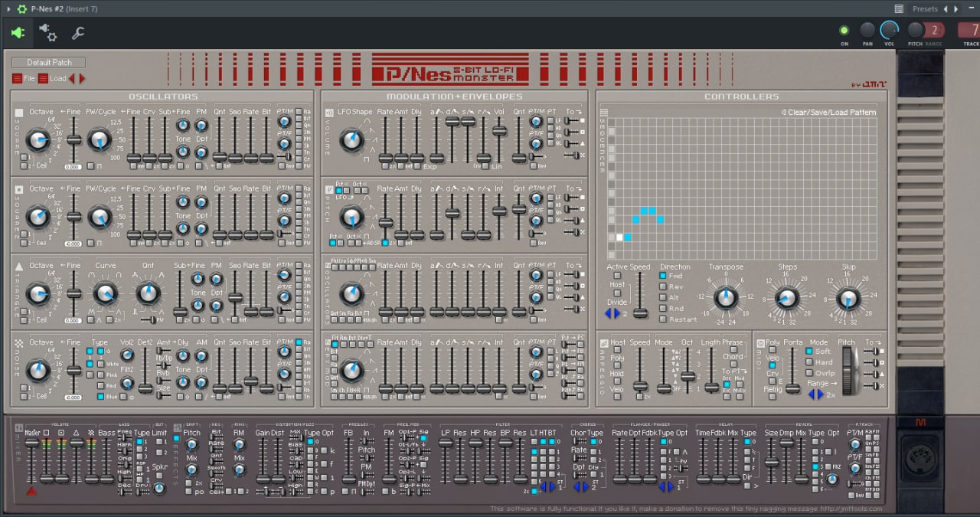Image resolution: width=980 pixels, height=517 pixels.
Task: Toggle the sequencer Host sync checkbox
Action: [x=617, y=294]
